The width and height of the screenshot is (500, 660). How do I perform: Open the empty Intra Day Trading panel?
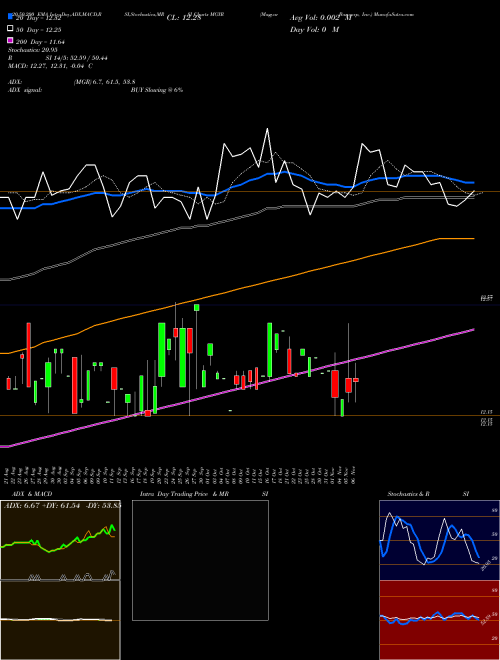[x=200, y=560]
